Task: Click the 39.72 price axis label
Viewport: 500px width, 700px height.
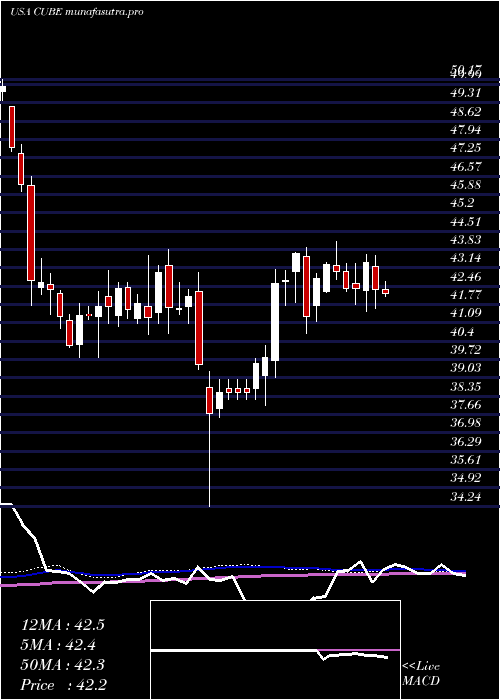Action: click(466, 350)
